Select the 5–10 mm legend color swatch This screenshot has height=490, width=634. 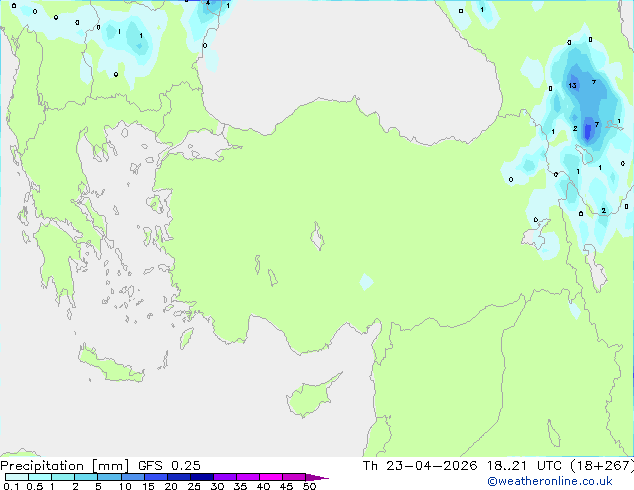[109, 477]
